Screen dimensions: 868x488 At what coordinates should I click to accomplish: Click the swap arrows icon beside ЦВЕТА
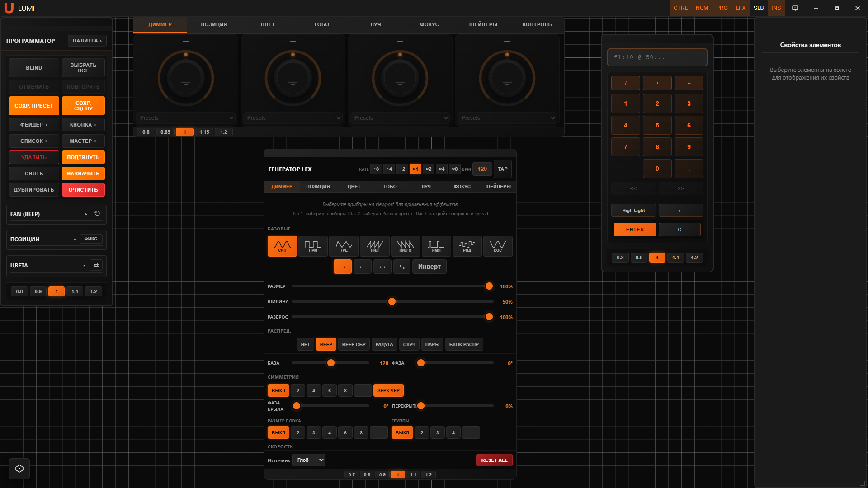96,265
